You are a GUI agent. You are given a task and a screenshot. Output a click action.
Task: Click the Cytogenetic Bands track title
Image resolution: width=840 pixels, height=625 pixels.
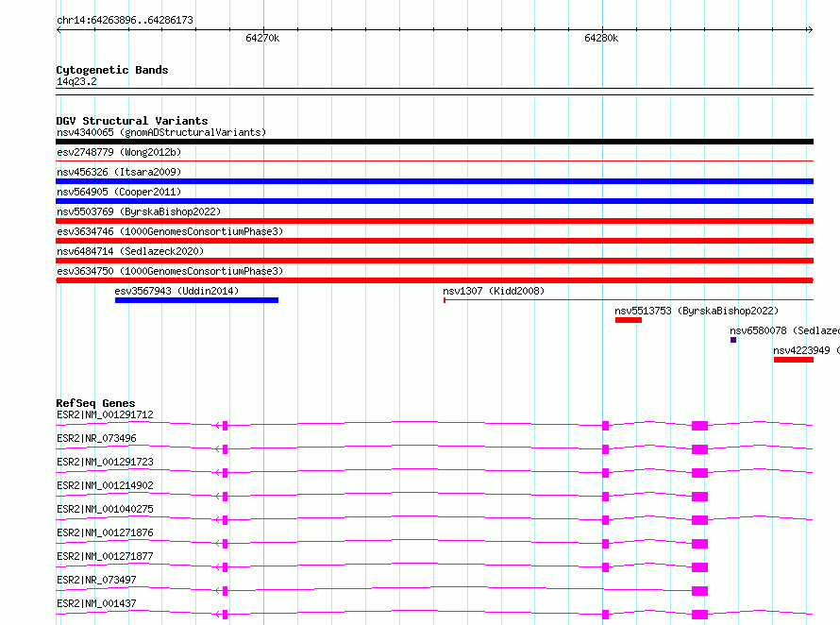coord(112,70)
